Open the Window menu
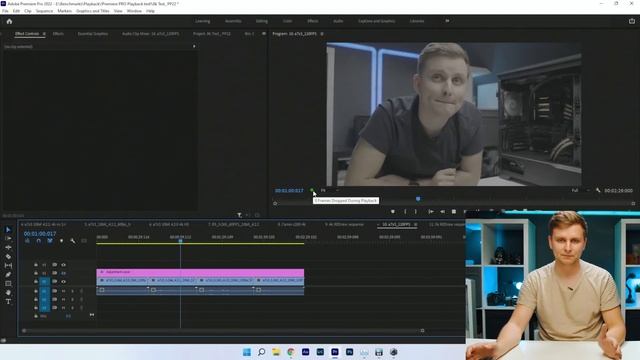 coord(134,11)
